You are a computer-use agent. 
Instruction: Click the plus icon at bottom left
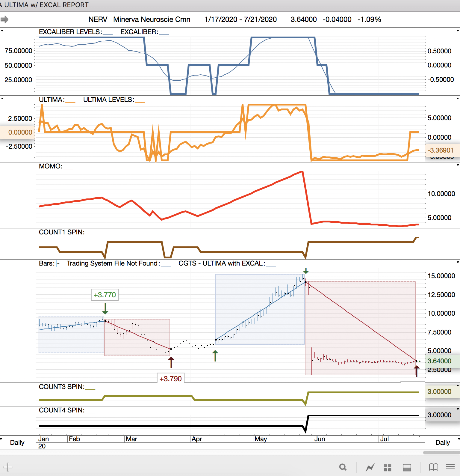(x=8, y=467)
